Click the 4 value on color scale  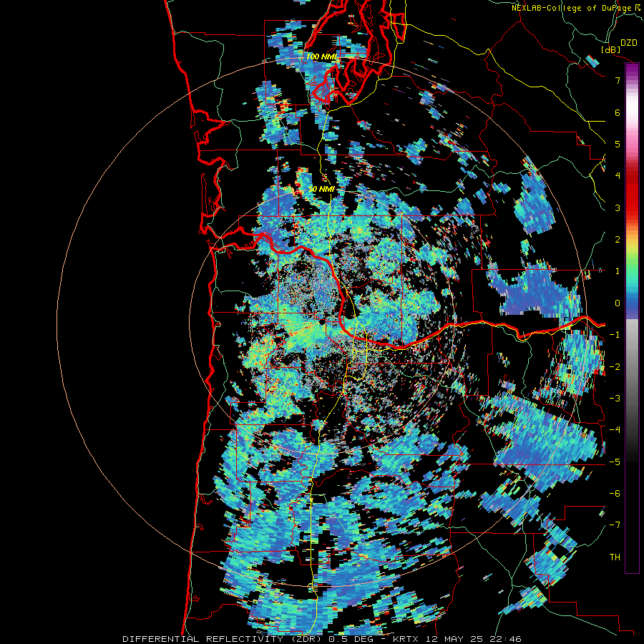(x=618, y=176)
